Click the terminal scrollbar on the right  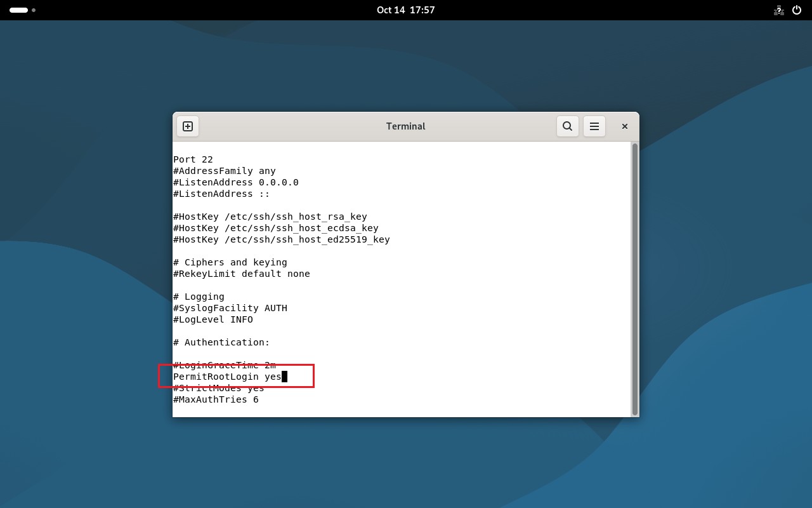click(x=634, y=279)
